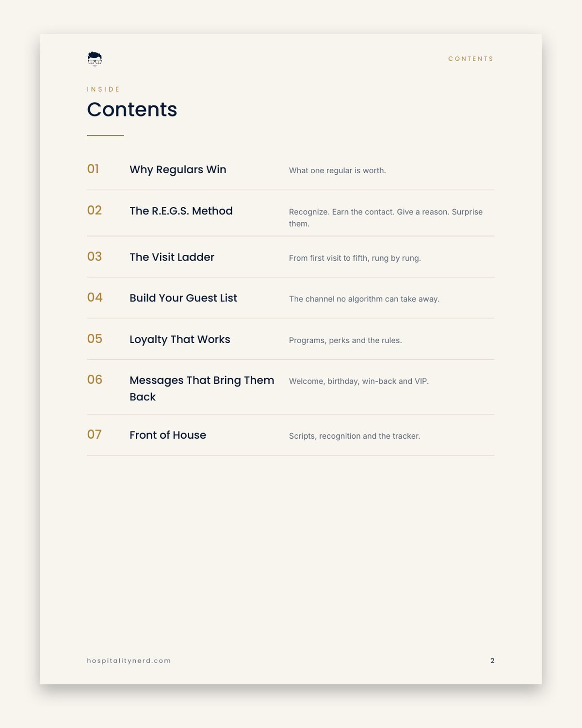Screen dimensions: 582x728
Task: Click the 'What one regular is worth' description
Action: tap(338, 170)
